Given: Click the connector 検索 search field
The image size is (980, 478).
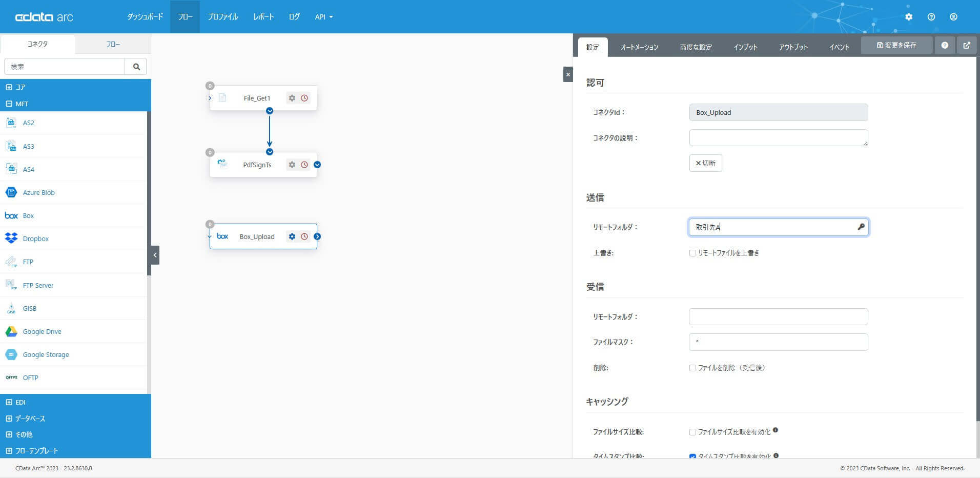Looking at the screenshot, I should tap(65, 67).
